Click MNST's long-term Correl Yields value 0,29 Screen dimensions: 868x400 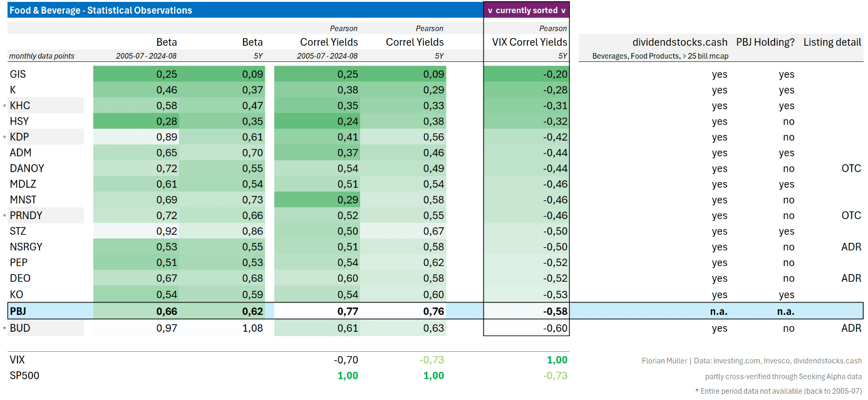coord(348,200)
